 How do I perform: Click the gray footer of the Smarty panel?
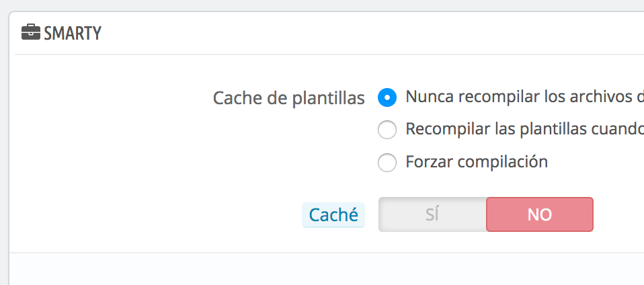click(327, 269)
